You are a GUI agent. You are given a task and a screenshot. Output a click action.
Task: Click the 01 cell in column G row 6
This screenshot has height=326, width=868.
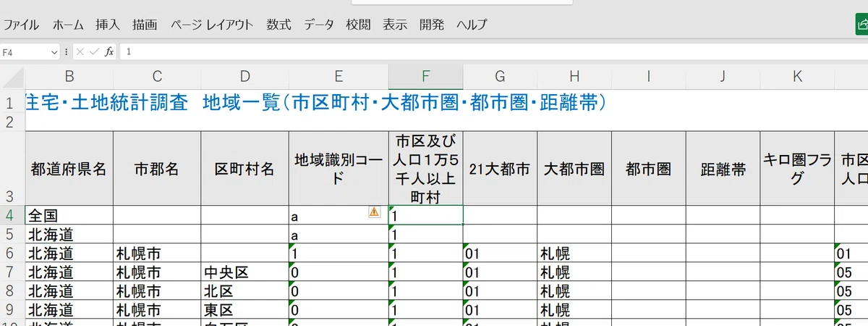(x=500, y=254)
